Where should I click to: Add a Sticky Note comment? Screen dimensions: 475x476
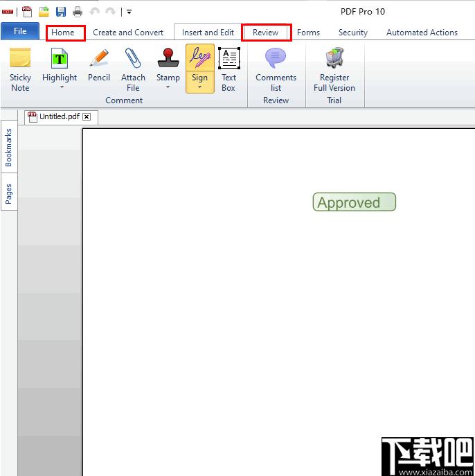coord(20,69)
